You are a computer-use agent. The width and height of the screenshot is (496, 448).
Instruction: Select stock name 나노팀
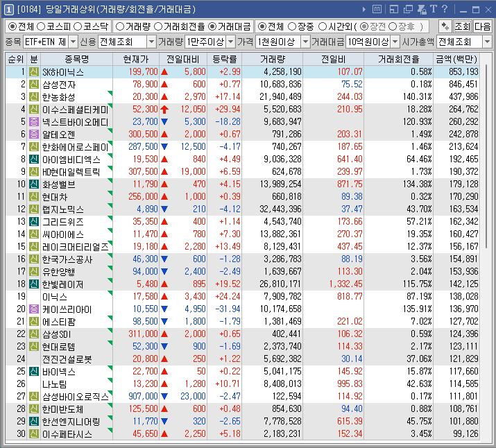(x=54, y=384)
